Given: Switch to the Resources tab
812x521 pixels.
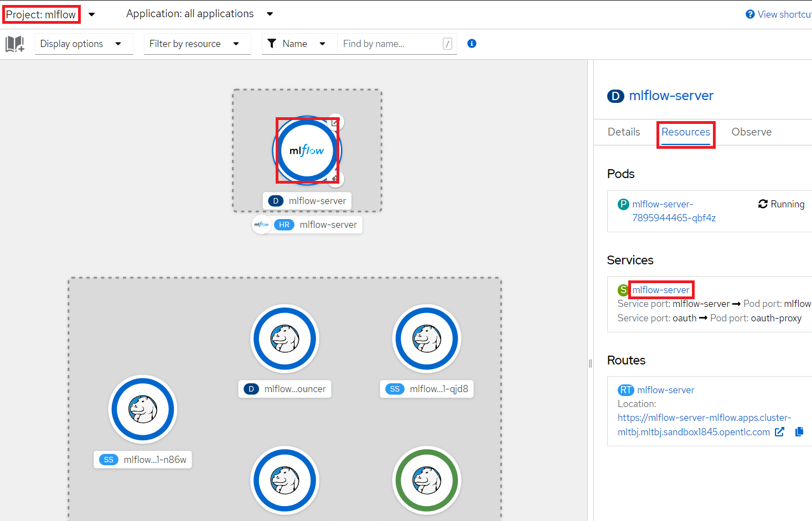Looking at the screenshot, I should click(x=686, y=132).
